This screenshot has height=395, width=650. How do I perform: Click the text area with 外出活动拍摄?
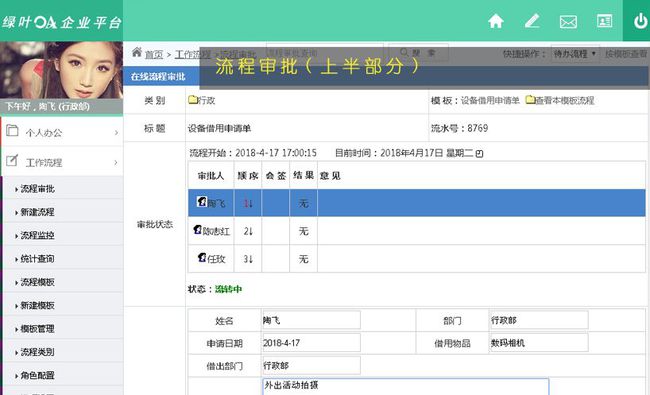click(405, 386)
